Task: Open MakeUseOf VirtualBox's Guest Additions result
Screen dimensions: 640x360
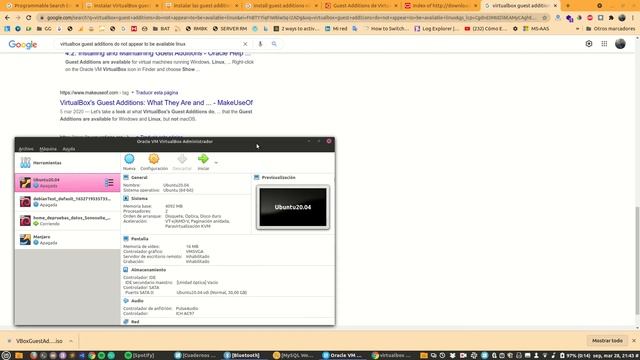Action: point(156,102)
